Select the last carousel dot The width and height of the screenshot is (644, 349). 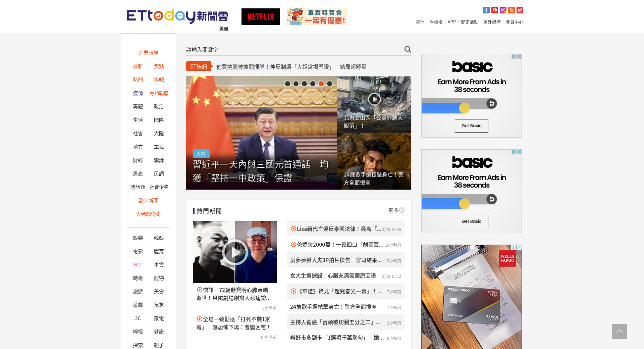pos(329,84)
